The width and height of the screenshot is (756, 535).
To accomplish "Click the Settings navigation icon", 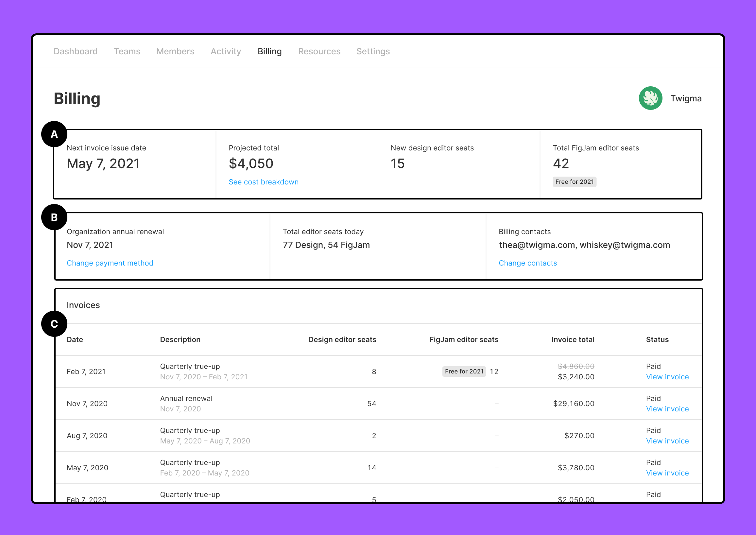I will click(x=373, y=52).
